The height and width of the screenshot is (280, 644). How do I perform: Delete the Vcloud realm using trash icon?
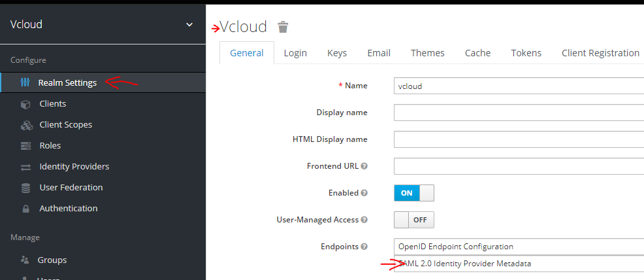pos(283,27)
